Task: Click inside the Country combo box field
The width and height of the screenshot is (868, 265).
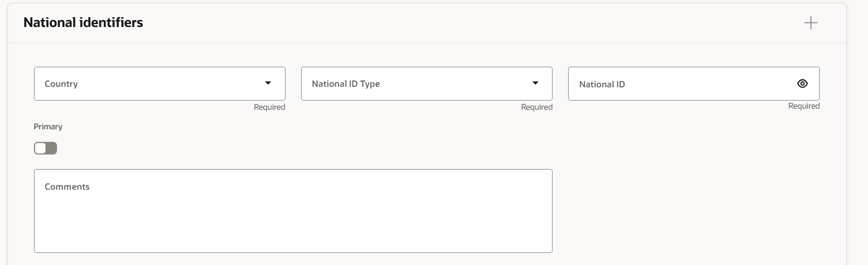Action: pyautogui.click(x=150, y=84)
